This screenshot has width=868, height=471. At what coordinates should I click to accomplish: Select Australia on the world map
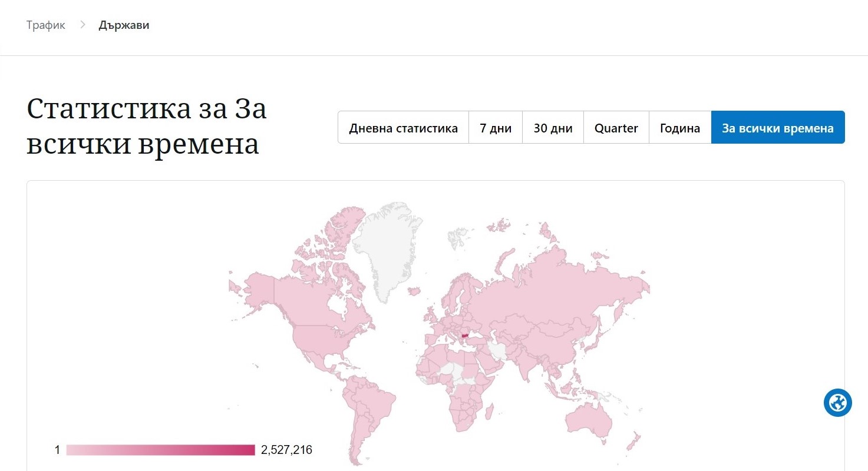pyautogui.click(x=588, y=417)
